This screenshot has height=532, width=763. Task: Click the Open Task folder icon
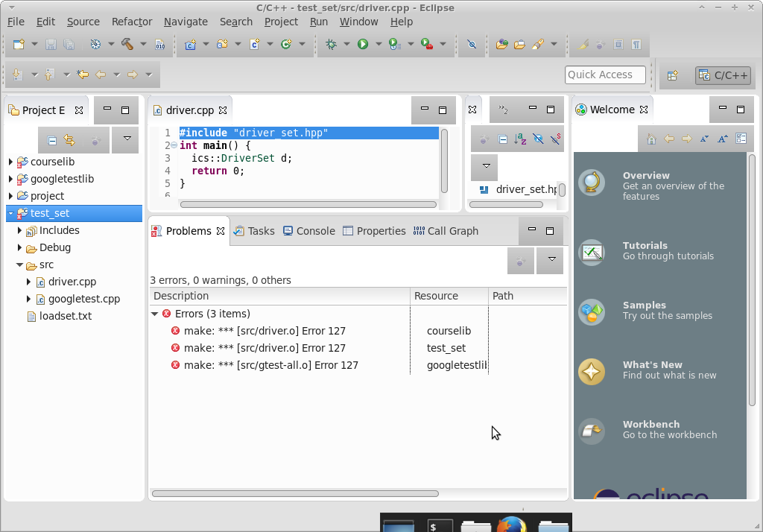pyautogui.click(x=519, y=44)
